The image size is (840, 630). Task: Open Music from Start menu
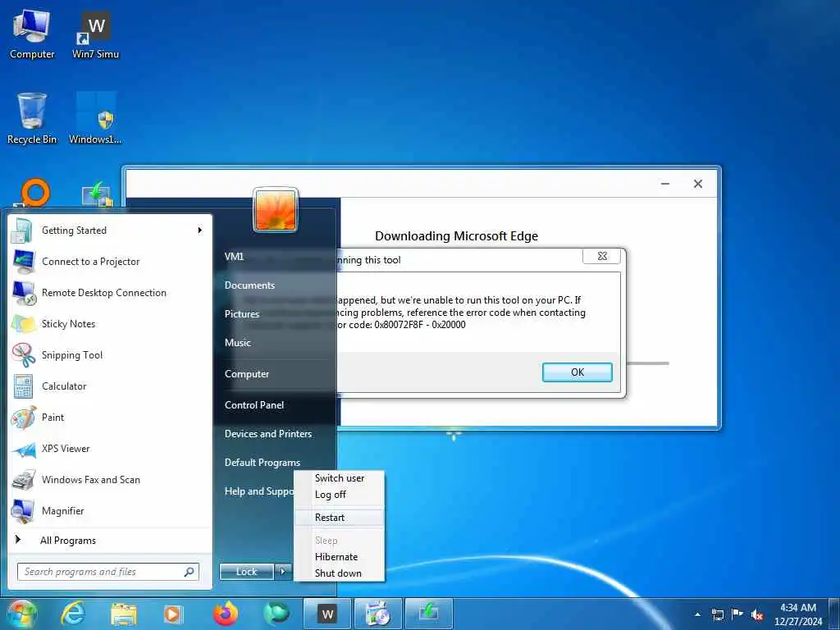point(238,343)
